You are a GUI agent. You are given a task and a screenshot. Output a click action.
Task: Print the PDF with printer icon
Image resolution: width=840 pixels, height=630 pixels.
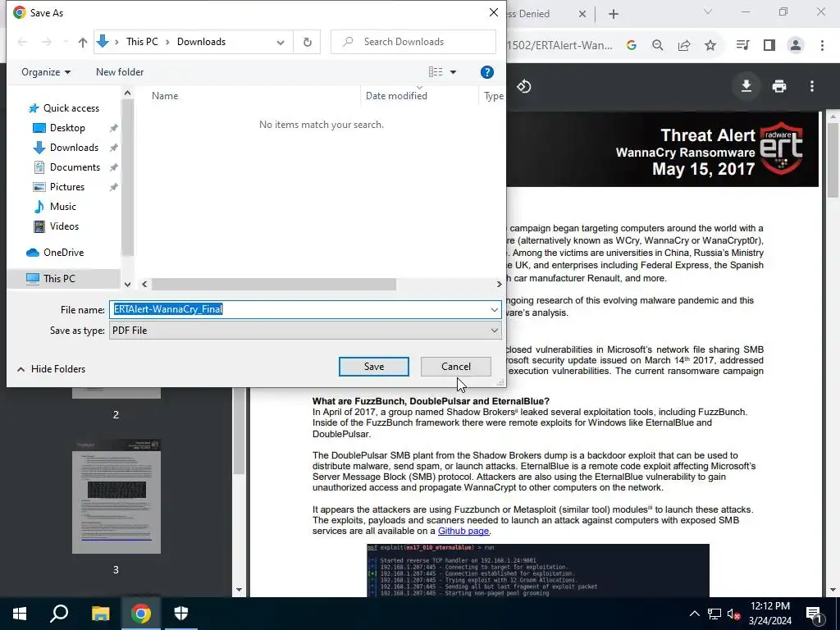tap(779, 86)
